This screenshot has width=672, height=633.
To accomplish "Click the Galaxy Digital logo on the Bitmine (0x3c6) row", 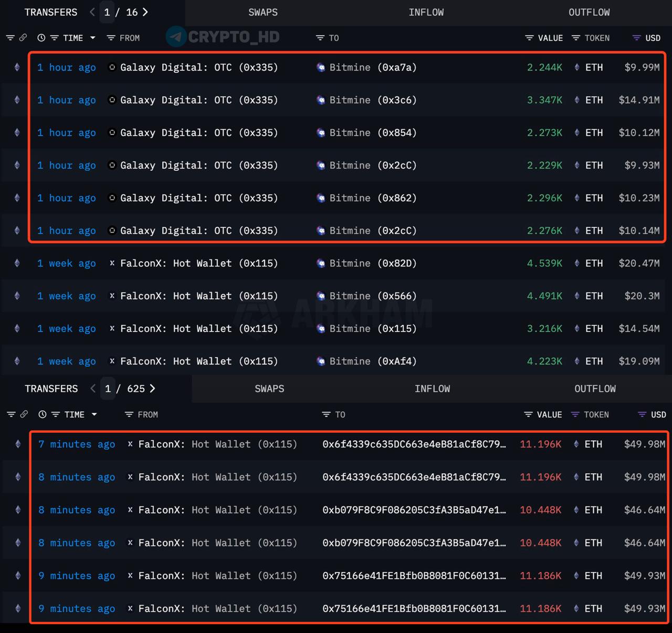I will tap(112, 100).
